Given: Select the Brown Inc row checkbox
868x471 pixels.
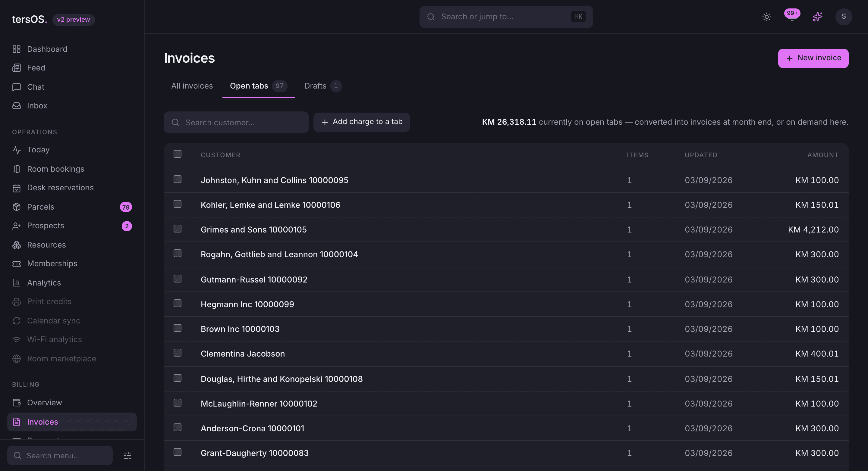Looking at the screenshot, I should tap(178, 328).
